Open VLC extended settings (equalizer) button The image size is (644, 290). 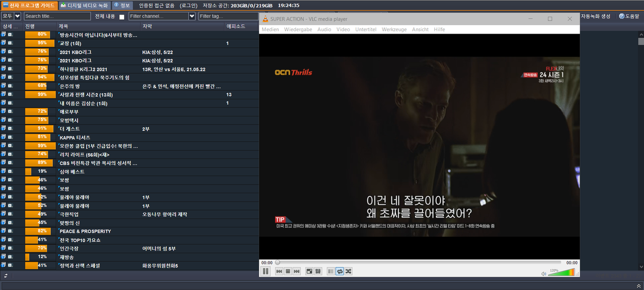coord(318,271)
